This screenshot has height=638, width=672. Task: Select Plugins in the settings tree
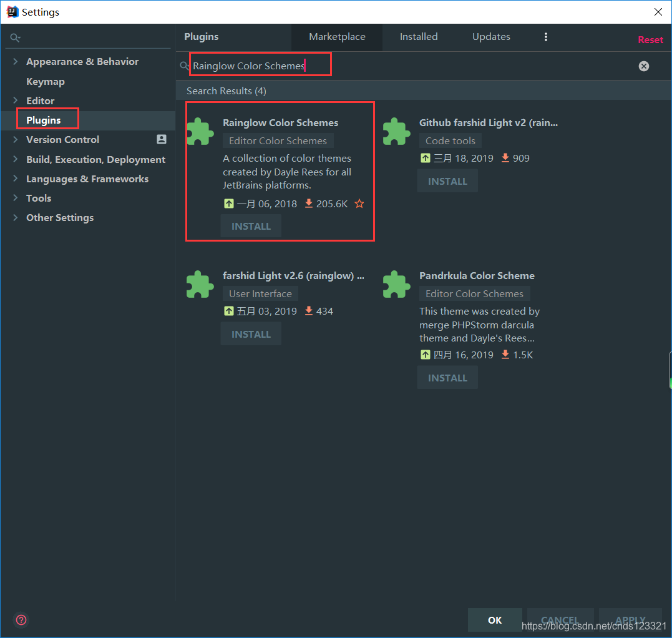[x=43, y=120]
